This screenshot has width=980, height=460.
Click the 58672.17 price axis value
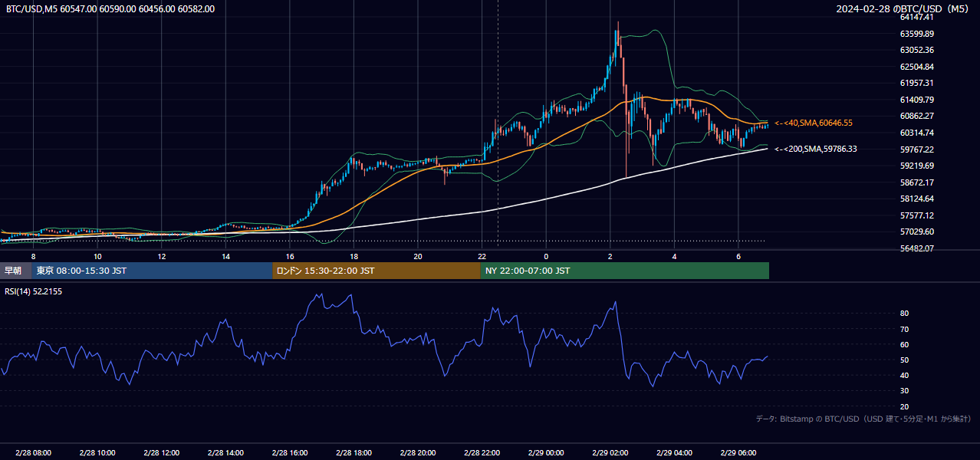(916, 182)
